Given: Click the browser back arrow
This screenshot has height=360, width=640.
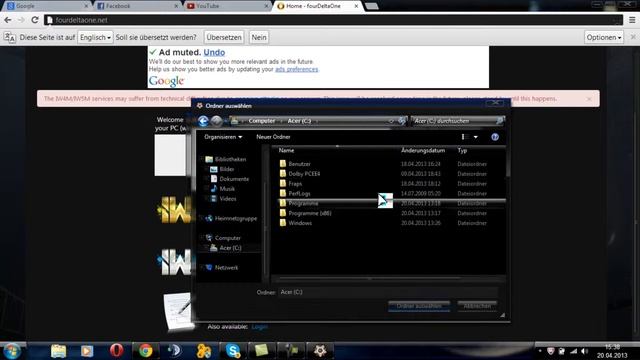Looking at the screenshot, I should pyautogui.click(x=8, y=20).
